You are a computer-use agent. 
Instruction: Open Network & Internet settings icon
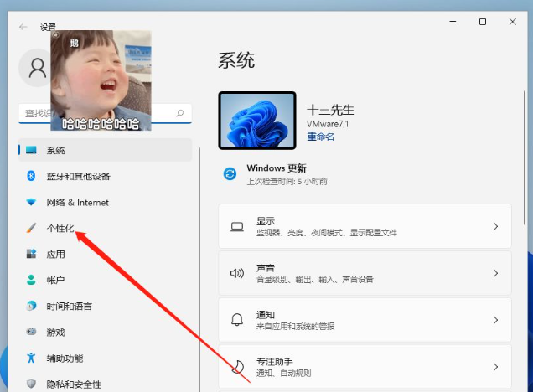point(32,202)
